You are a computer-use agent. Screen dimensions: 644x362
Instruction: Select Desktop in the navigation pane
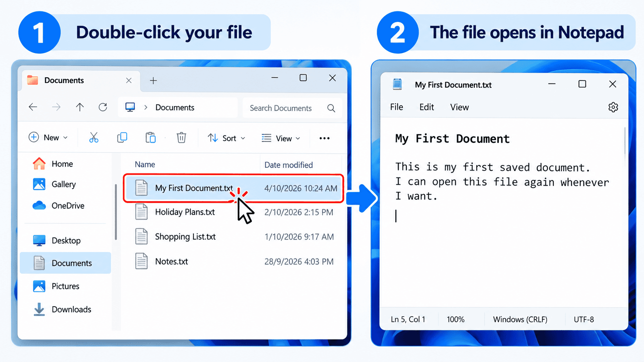pos(65,241)
